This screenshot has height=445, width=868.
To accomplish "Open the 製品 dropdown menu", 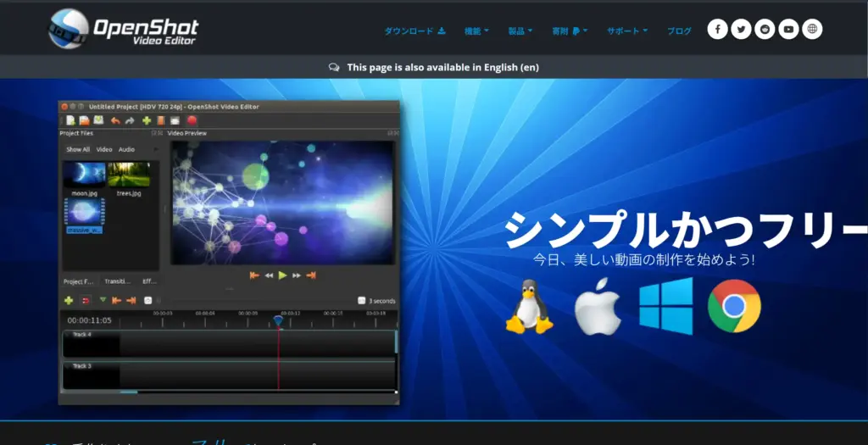I will coord(520,31).
